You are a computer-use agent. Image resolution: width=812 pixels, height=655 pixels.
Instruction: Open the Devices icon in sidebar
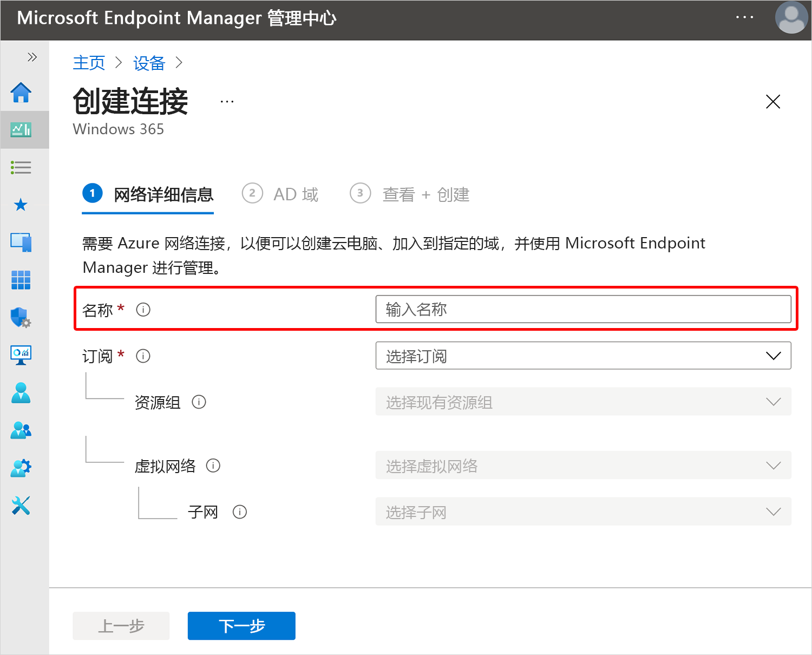pyautogui.click(x=21, y=242)
